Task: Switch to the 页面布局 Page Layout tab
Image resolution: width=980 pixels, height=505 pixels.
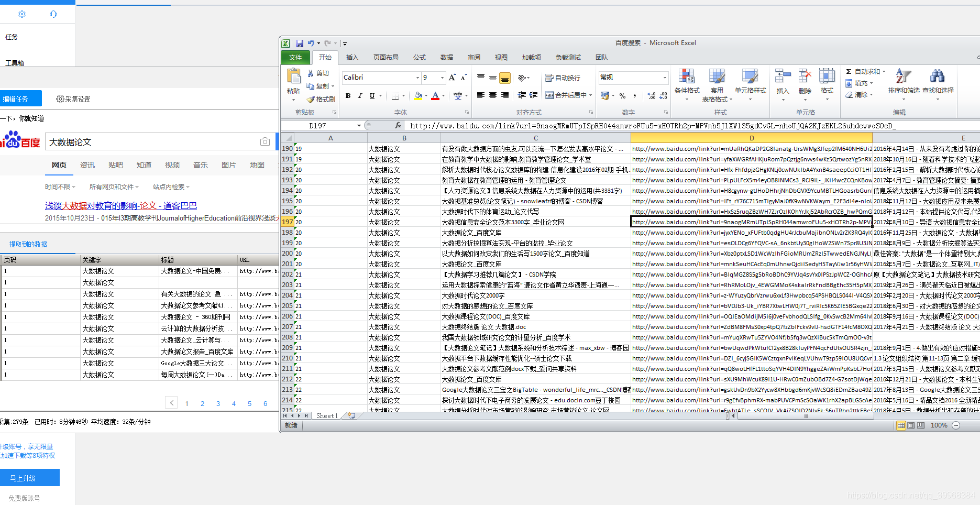Action: 386,58
